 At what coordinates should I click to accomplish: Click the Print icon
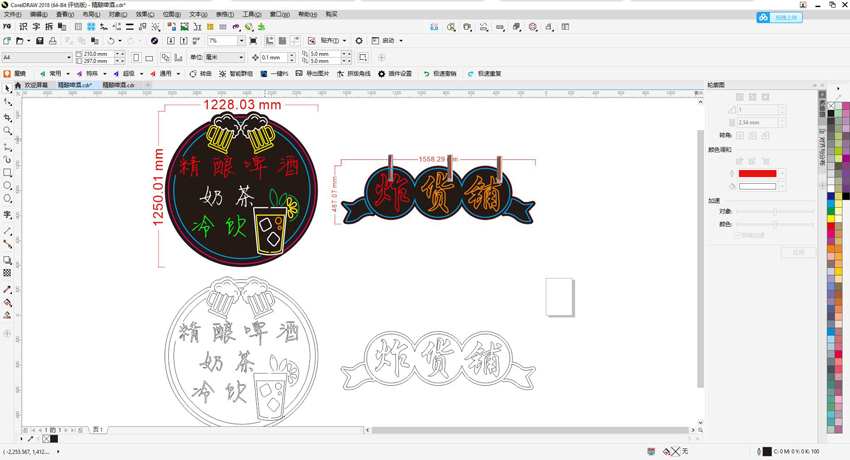coord(53,41)
